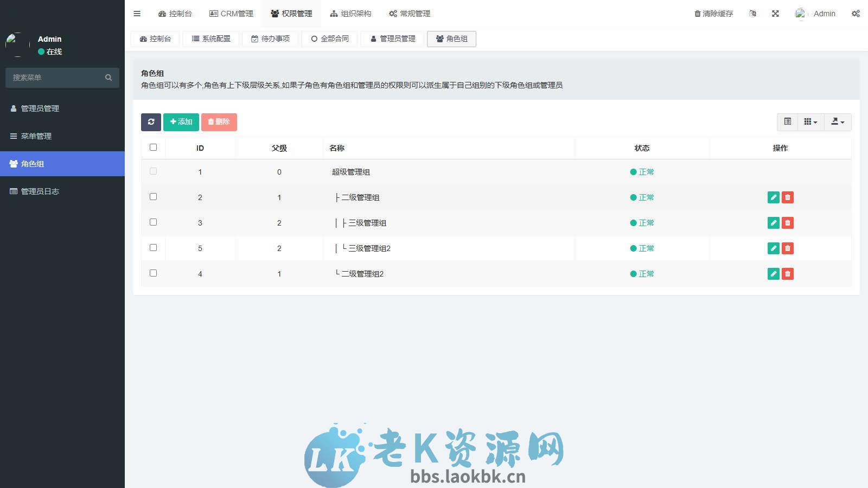
Task: Open the export dropdown above the table
Action: tap(837, 122)
